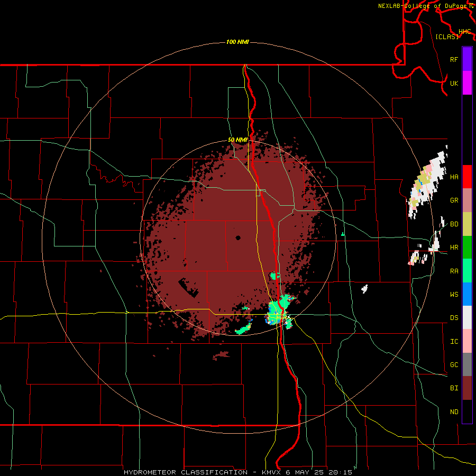Click the IC pink legend swatch

[x=467, y=341]
